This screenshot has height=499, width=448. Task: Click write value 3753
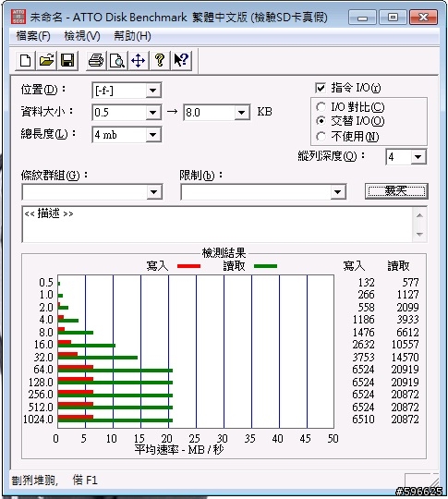tap(363, 357)
